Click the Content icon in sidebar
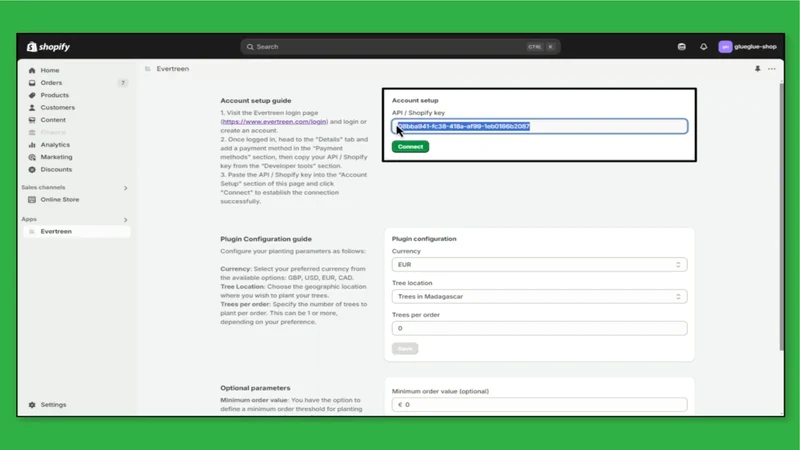The image size is (800, 450). tap(32, 120)
